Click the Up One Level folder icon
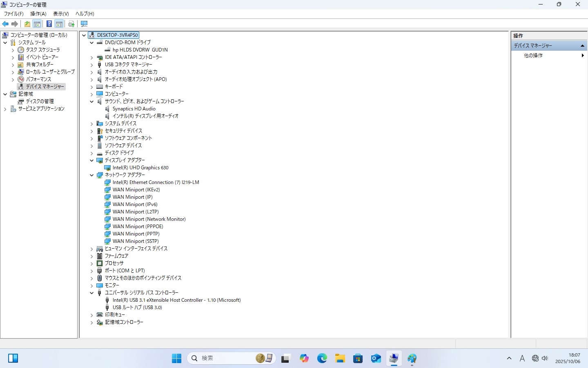Screen dimensions: 588x368 27,24
